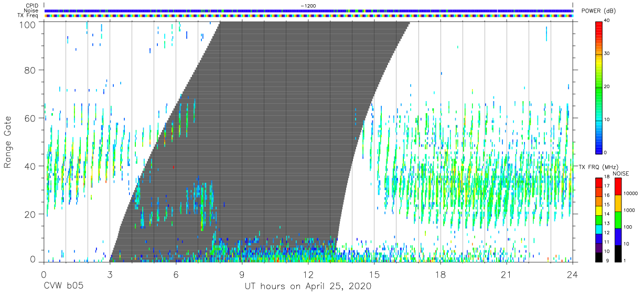Click the Range Gate y-axis title
644x297 pixels.
pos(8,141)
